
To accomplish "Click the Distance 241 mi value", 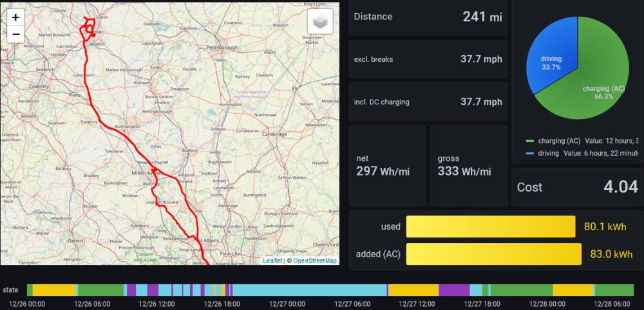I will [x=482, y=17].
